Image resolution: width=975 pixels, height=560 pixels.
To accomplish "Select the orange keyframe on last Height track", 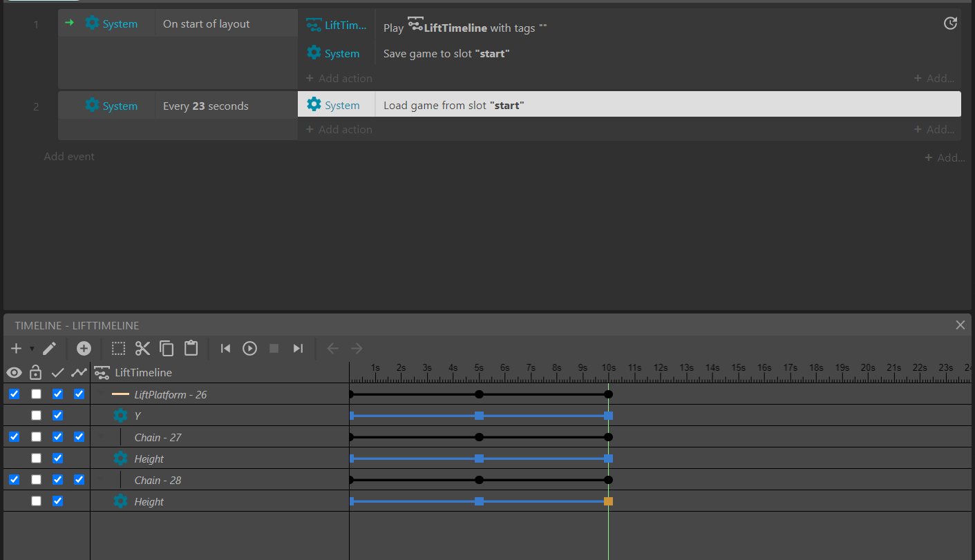I will (x=608, y=501).
